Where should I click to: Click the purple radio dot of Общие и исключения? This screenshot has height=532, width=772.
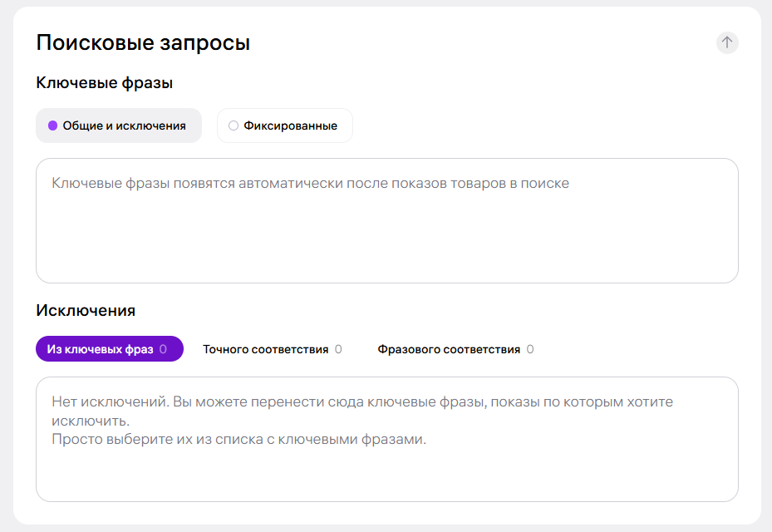(52, 126)
